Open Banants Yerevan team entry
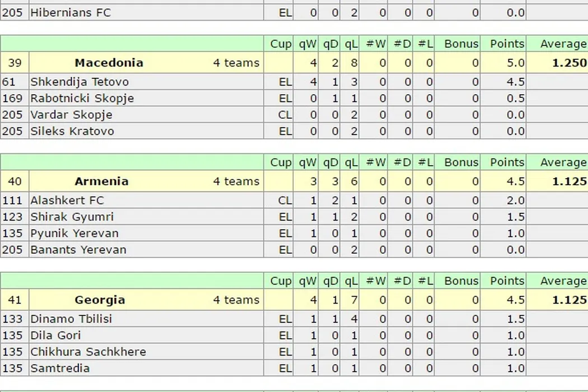The height and width of the screenshot is (392, 588). tap(78, 250)
